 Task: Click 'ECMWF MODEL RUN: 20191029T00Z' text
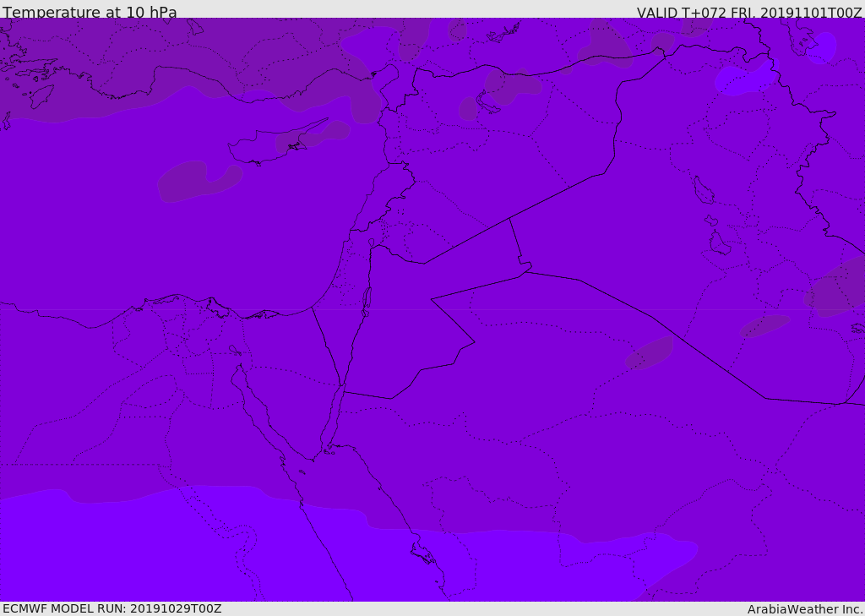[112, 608]
